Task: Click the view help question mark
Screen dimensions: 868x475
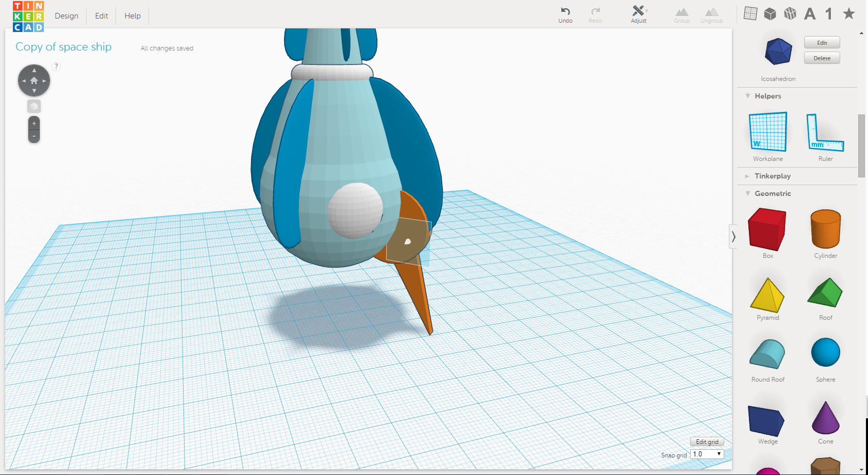Action: [x=57, y=67]
